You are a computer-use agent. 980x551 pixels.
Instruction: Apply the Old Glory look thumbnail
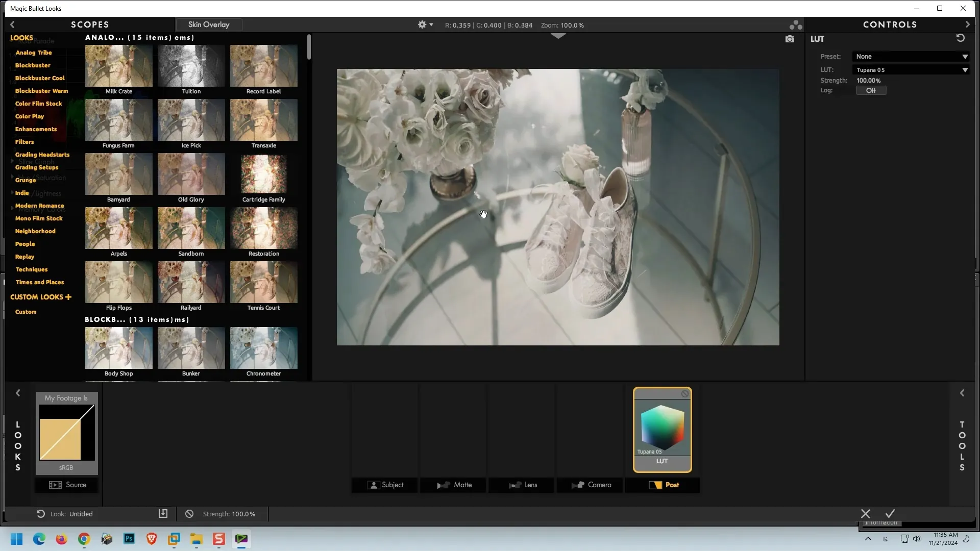pyautogui.click(x=191, y=174)
